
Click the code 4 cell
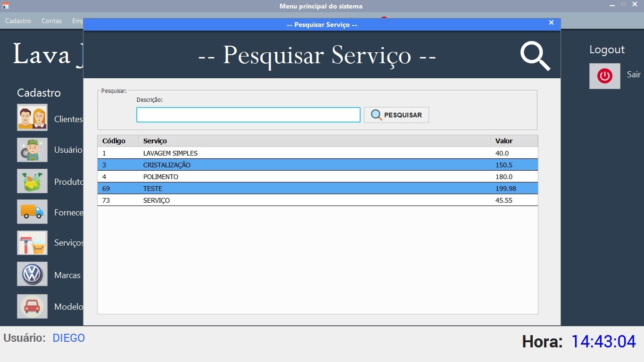pos(118,177)
